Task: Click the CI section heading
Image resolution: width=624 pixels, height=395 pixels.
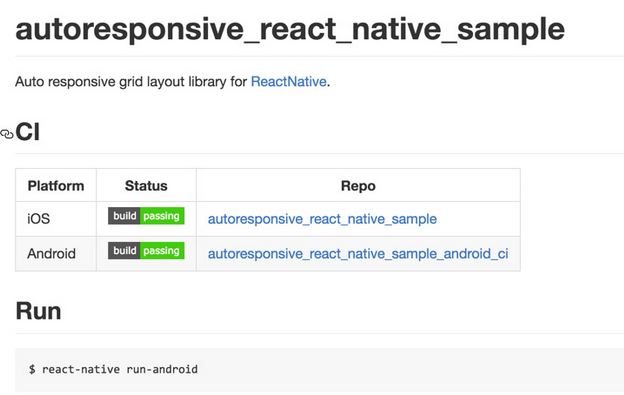Action: tap(27, 132)
